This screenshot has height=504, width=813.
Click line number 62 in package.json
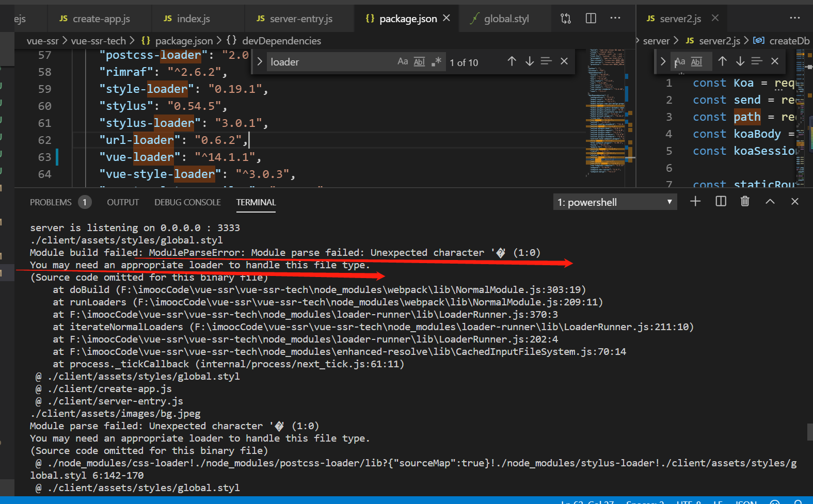pyautogui.click(x=44, y=140)
